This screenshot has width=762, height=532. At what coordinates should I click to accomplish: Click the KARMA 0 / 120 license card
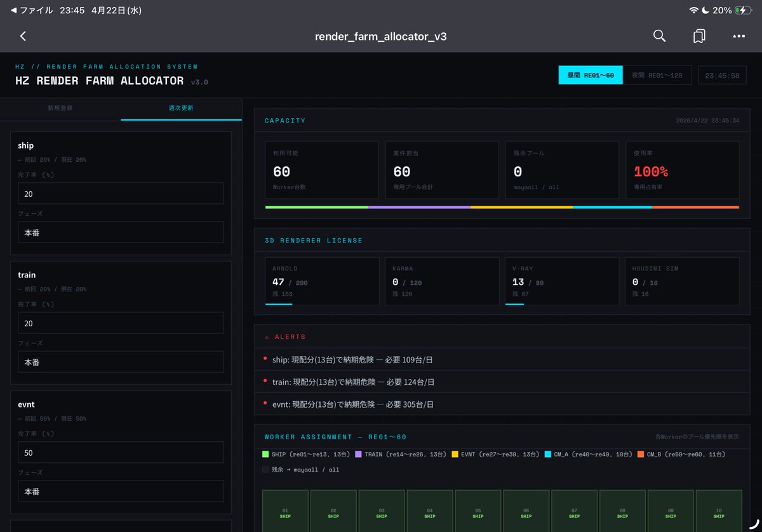pos(442,281)
